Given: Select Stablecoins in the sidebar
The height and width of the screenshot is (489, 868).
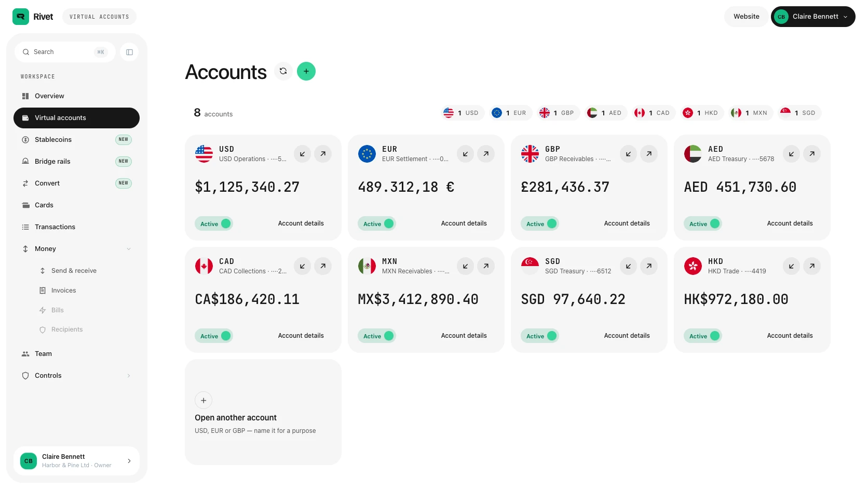Looking at the screenshot, I should tap(76, 140).
